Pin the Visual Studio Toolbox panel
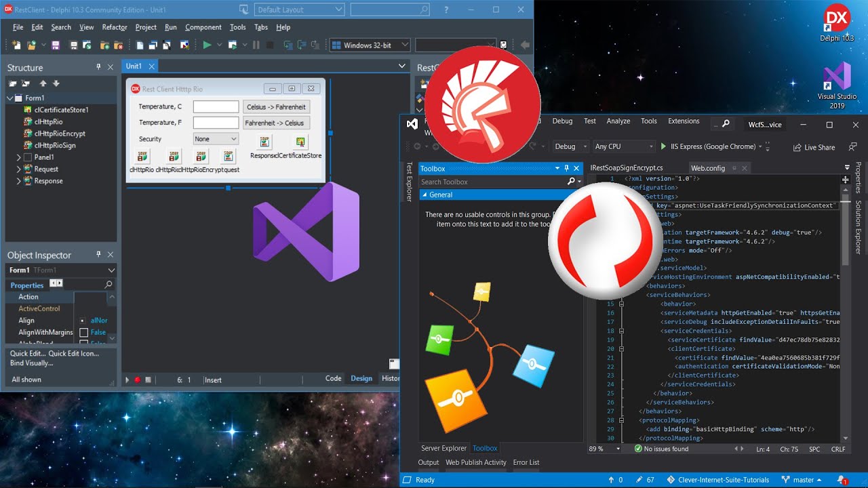Screen dimensions: 868x488 [x=567, y=168]
